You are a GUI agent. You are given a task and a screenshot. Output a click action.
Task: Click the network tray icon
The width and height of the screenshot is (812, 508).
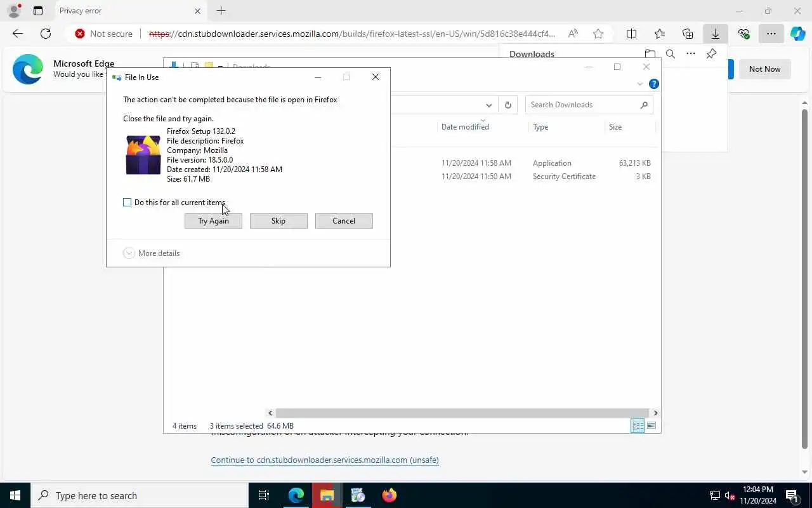point(714,496)
